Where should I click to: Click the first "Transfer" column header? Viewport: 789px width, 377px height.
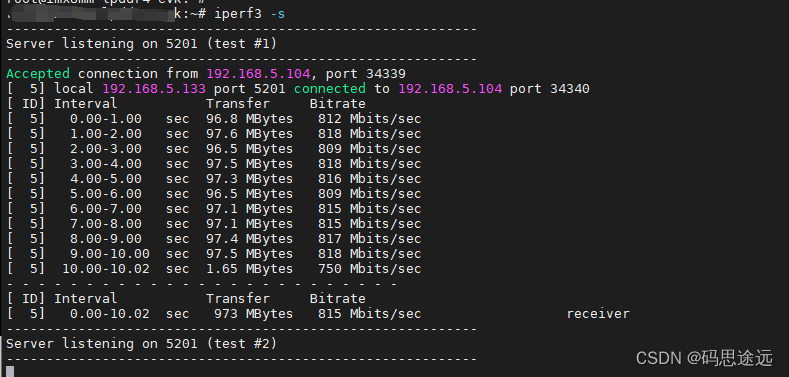(x=238, y=104)
